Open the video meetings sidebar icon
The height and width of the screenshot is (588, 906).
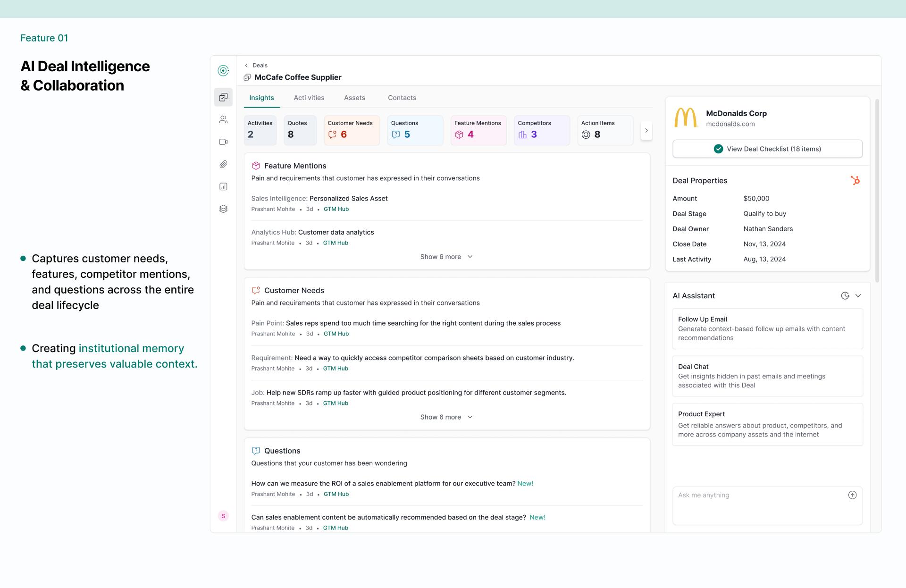pos(223,142)
